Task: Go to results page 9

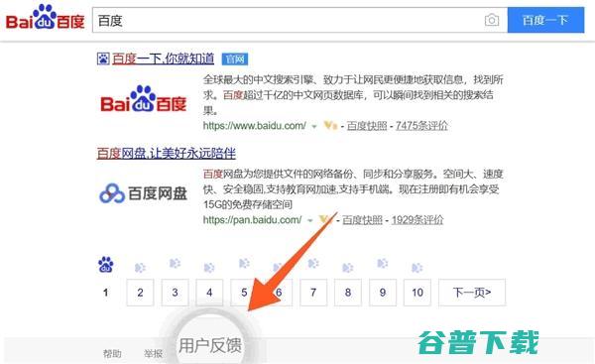Action: pos(383,293)
